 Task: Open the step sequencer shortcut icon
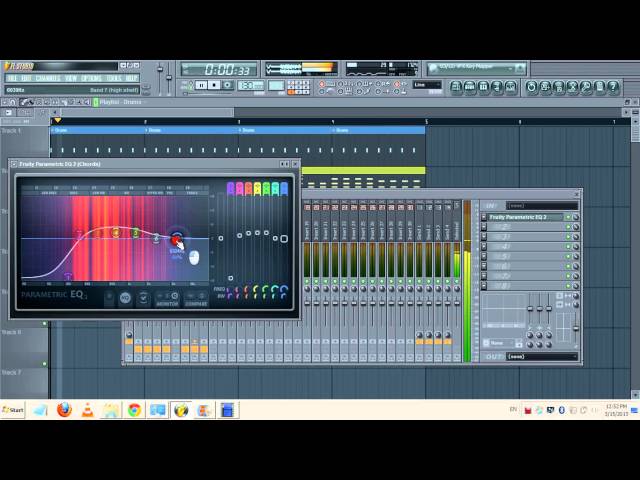[470, 87]
